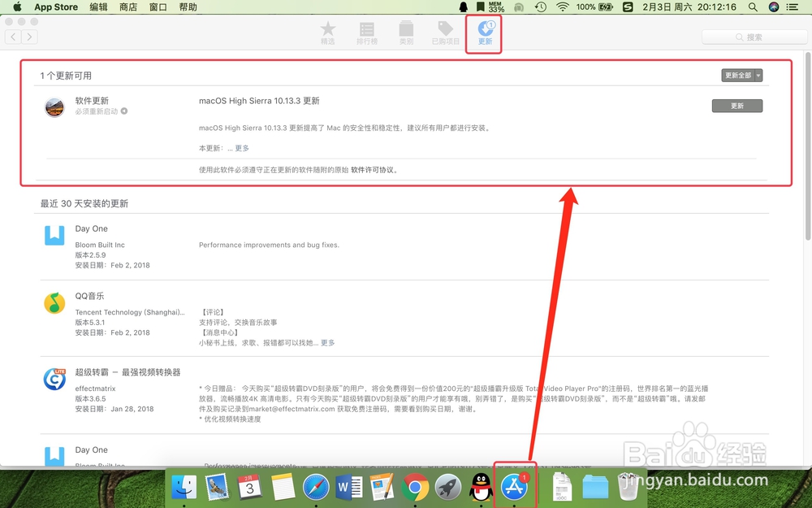Screen dimensions: 812x508
Task: Go back with the left arrow button
Action: pos(13,37)
